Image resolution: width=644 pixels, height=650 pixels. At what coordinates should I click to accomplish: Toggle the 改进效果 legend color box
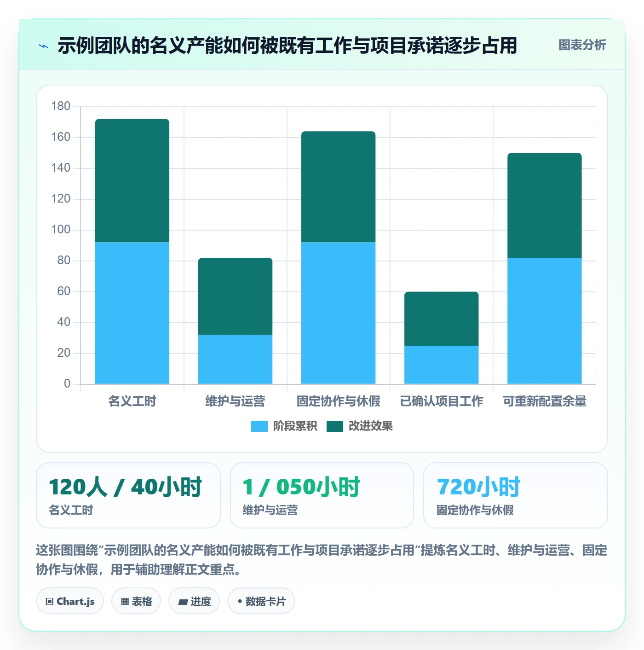coord(335,426)
